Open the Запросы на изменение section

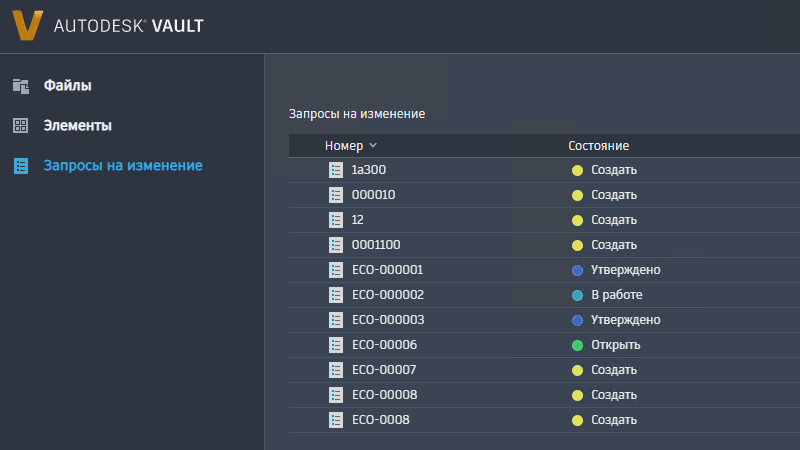[x=122, y=166]
